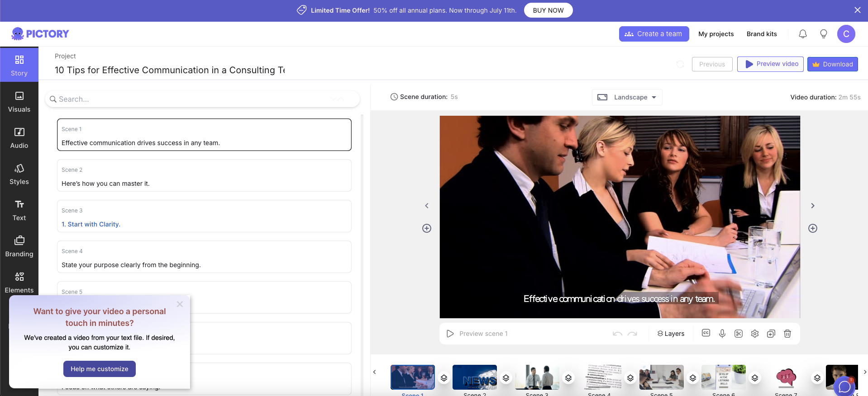Open scene settings gear
Screen dimensions: 868x396
click(x=755, y=334)
